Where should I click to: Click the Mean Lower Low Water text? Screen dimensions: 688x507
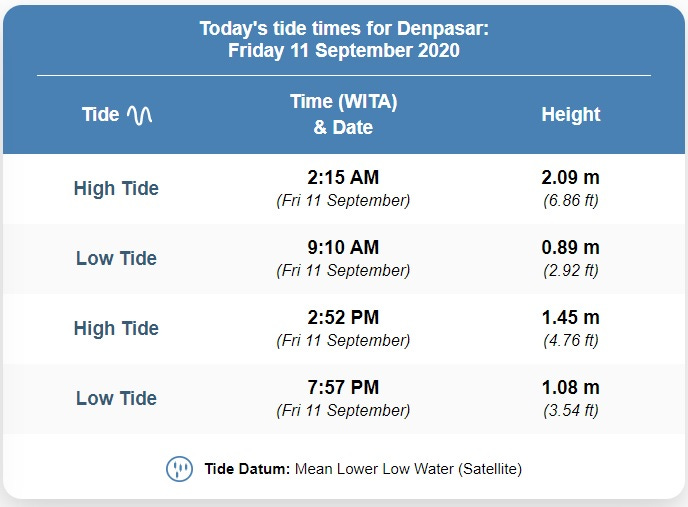coord(374,469)
